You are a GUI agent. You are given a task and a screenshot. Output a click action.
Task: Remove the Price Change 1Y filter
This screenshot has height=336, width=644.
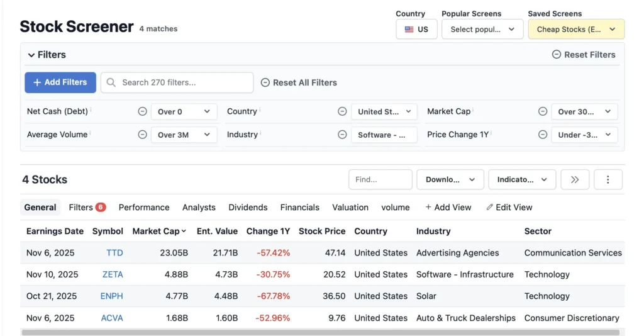pos(542,135)
